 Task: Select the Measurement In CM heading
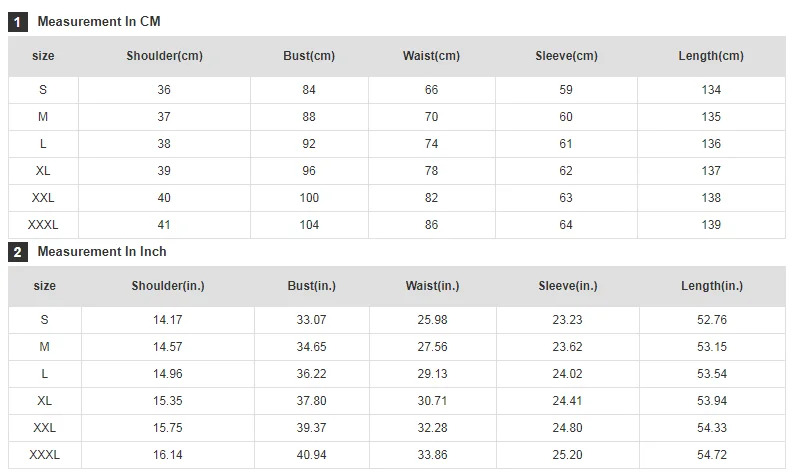pos(99,22)
